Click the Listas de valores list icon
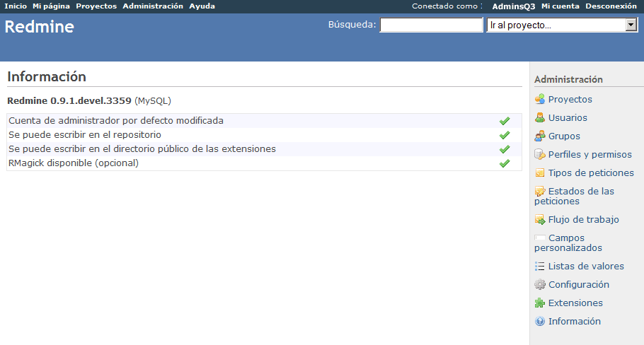Image resolution: width=644 pixels, height=345 pixels. point(540,267)
